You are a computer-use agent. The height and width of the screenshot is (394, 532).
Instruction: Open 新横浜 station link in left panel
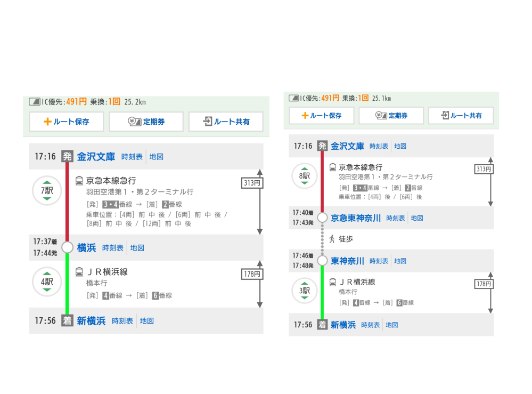point(91,320)
